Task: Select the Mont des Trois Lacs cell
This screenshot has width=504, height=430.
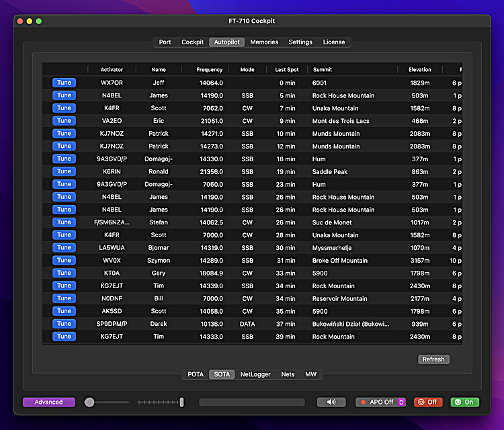Action: coord(341,121)
